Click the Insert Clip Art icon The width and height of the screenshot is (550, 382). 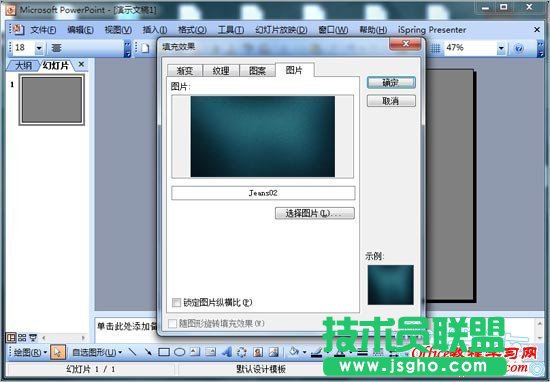(x=258, y=351)
